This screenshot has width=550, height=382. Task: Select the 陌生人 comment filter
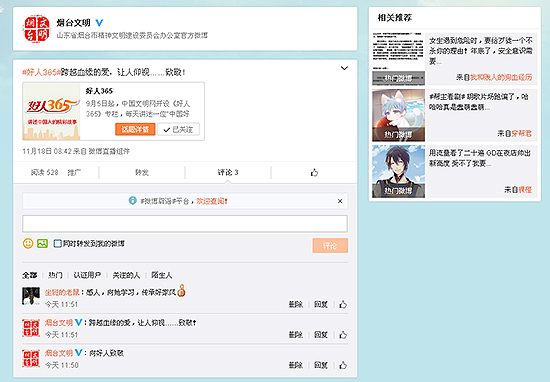[x=162, y=275]
